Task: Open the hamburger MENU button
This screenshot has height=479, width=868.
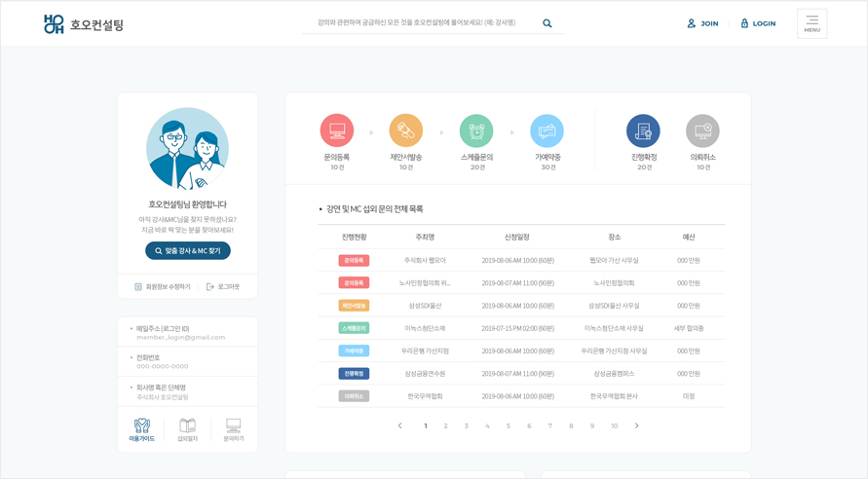Action: point(811,23)
